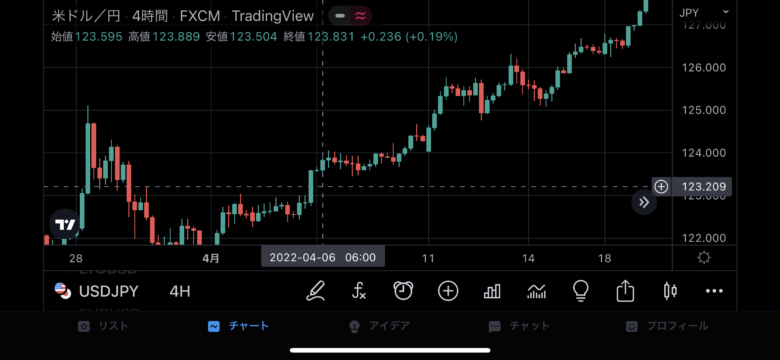Open the bar chart financials icon
Screen dimensions: 780x360
[x=492, y=291]
